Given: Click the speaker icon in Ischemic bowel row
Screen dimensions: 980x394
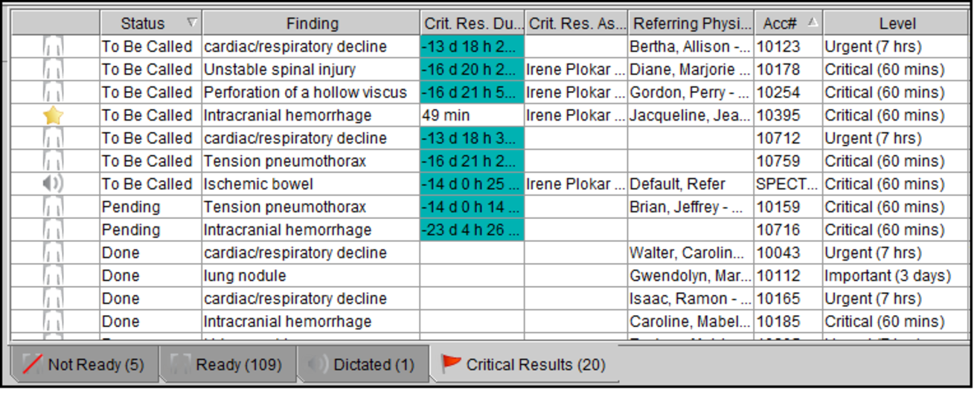Looking at the screenshot, I should pos(53,184).
